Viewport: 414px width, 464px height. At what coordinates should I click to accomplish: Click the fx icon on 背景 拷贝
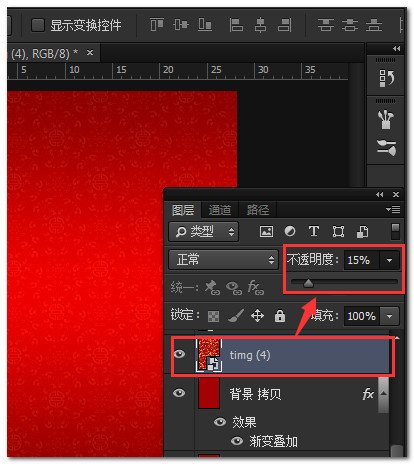point(368,394)
